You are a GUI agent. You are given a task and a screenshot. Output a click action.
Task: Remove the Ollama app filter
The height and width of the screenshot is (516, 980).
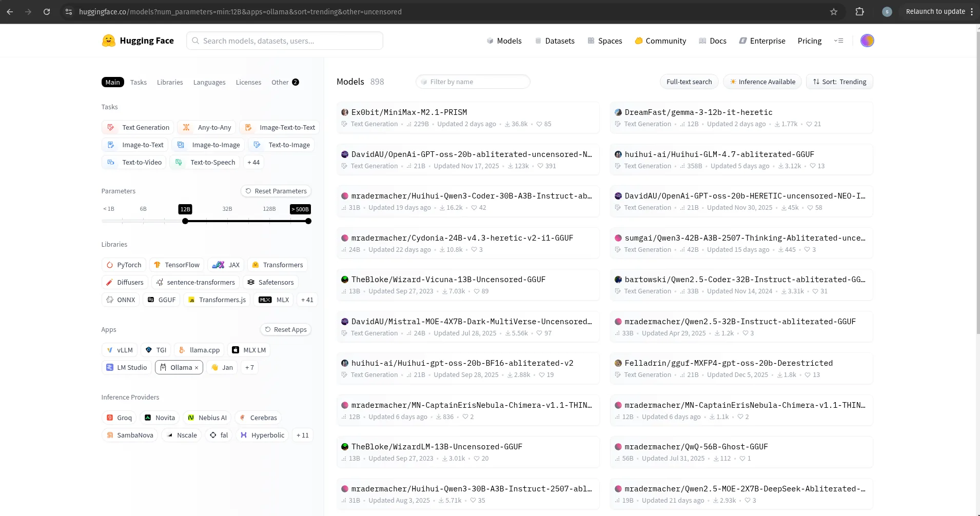(197, 367)
